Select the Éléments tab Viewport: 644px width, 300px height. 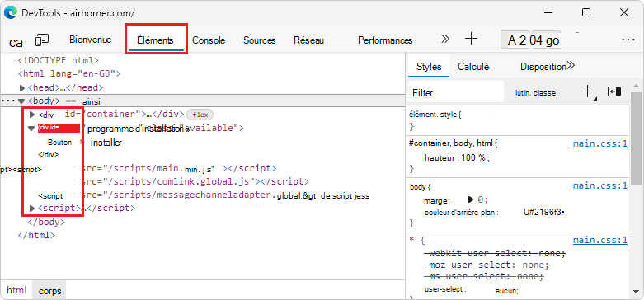(x=155, y=40)
